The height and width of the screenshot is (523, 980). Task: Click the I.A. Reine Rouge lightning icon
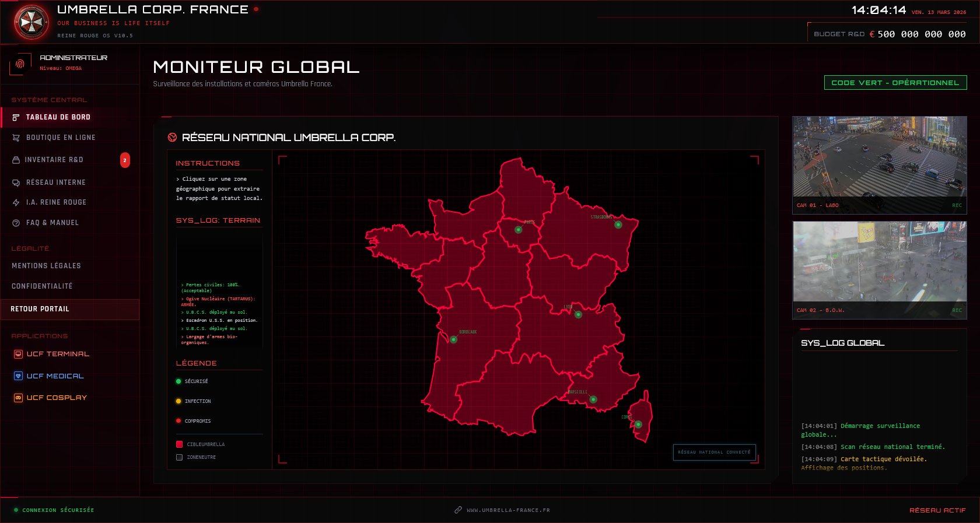[x=16, y=202]
